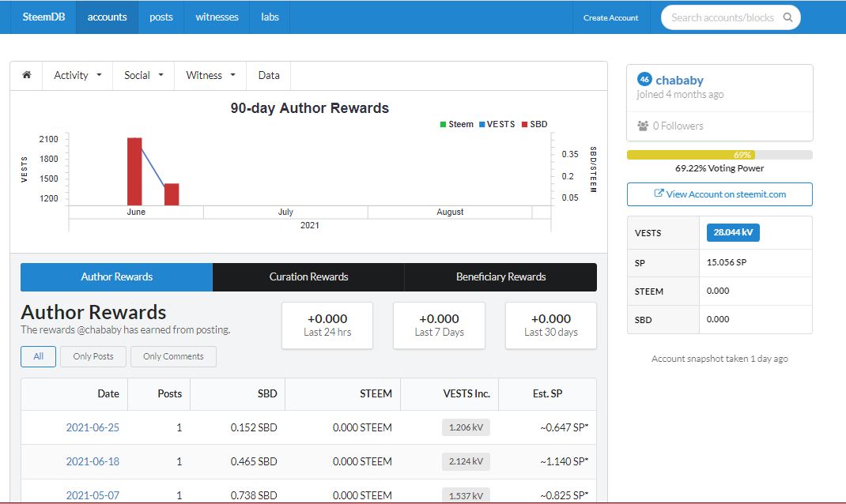Viewport: 846px width, 504px height.
Task: Toggle the Steem legend marker
Action: point(443,125)
